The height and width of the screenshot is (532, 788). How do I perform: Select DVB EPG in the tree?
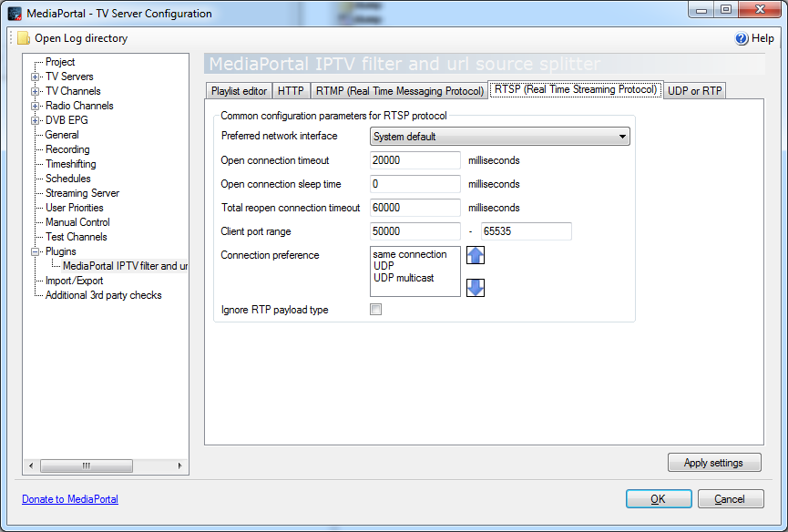67,120
